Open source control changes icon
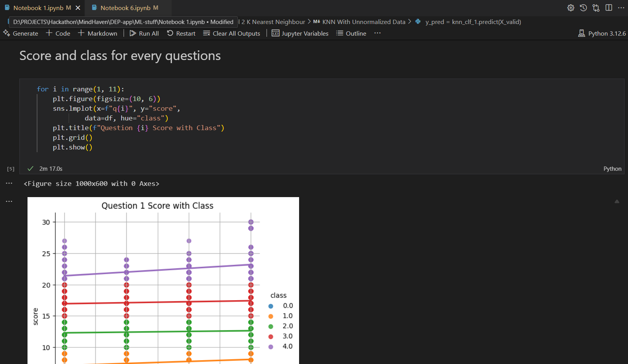This screenshot has width=628, height=364. tap(596, 8)
